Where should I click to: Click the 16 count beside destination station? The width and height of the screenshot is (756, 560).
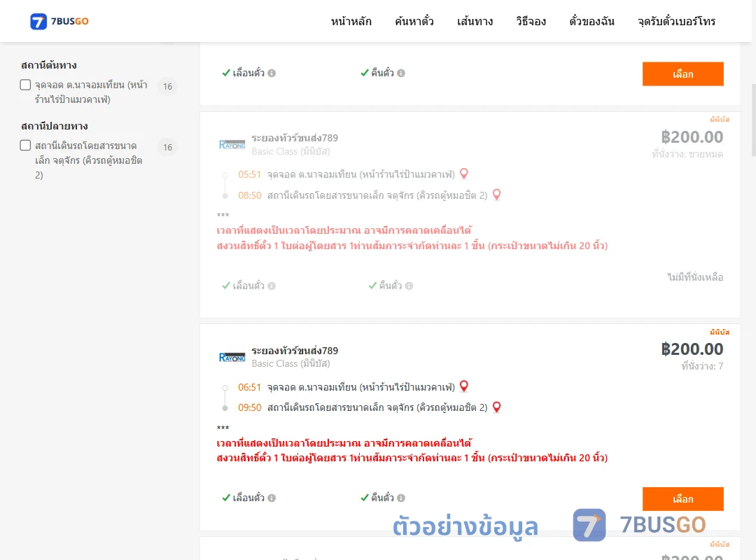(x=167, y=147)
